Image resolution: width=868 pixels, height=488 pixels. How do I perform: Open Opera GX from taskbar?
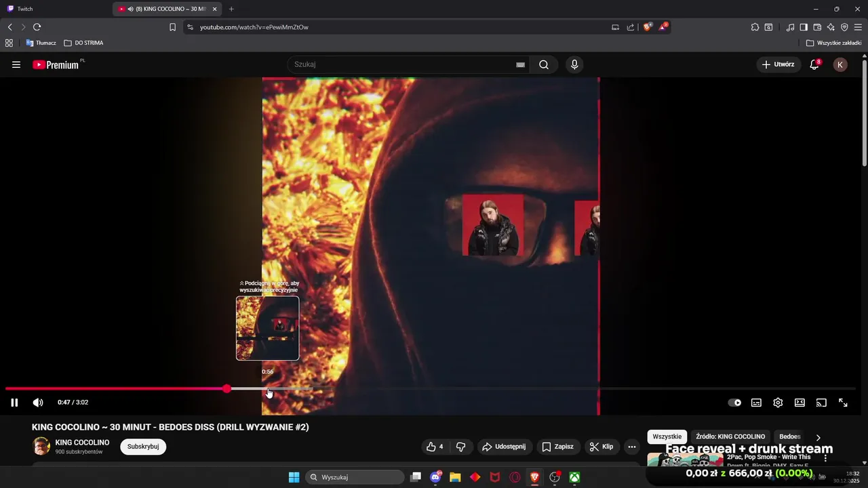click(x=515, y=477)
